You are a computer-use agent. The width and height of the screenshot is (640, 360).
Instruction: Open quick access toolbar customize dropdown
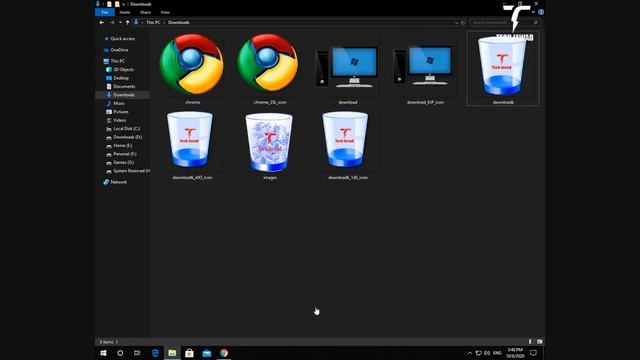click(124, 4)
